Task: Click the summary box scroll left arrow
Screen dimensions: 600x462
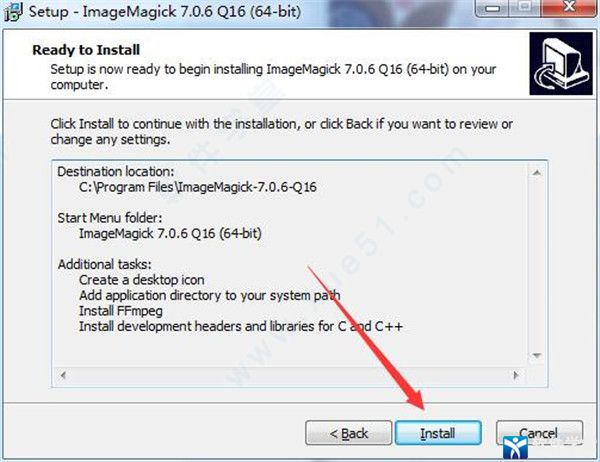Action: [63, 375]
